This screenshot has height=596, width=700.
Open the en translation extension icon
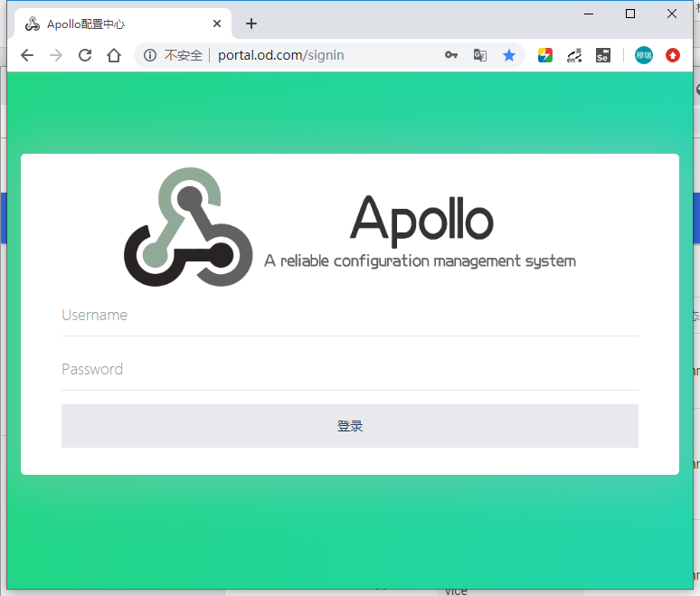[x=574, y=55]
